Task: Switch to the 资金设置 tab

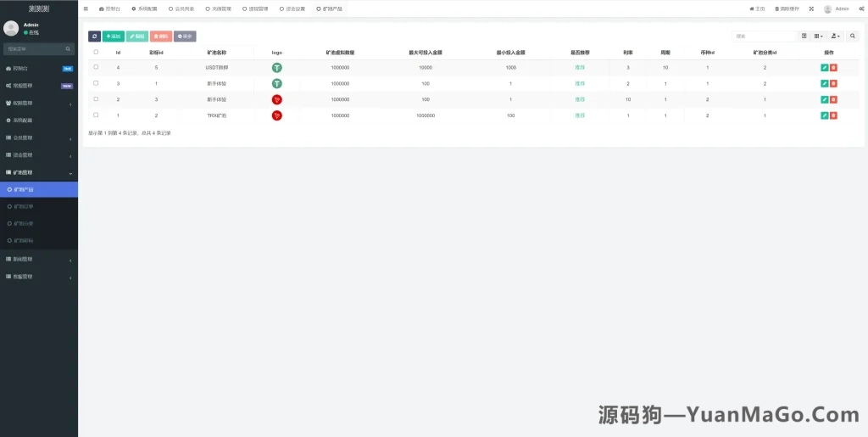Action: [292, 8]
